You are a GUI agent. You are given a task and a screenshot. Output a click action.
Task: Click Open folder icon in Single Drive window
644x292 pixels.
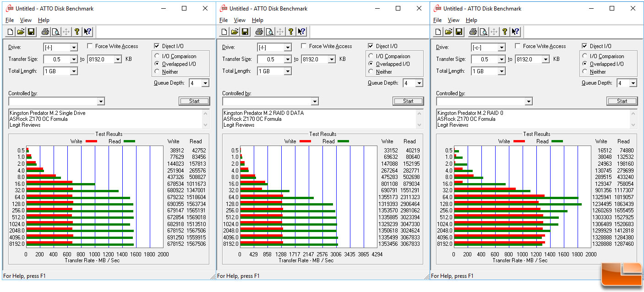(x=21, y=32)
